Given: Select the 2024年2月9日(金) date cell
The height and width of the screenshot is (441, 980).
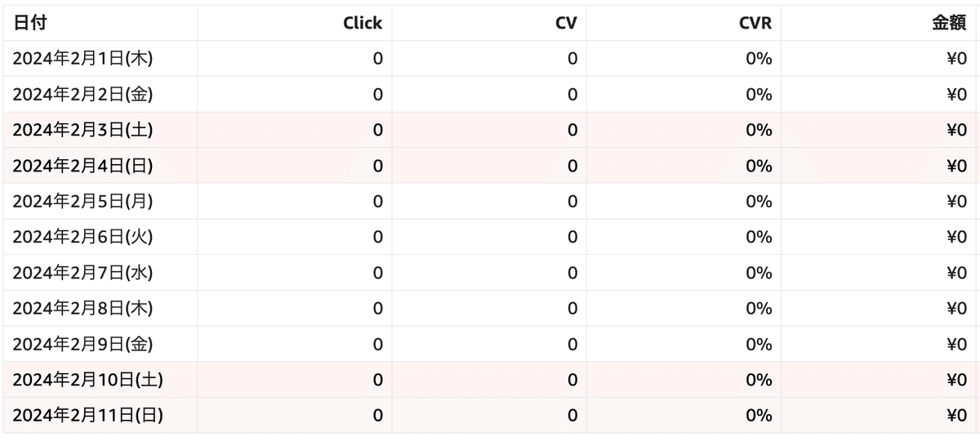Looking at the screenshot, I should coord(82,344).
